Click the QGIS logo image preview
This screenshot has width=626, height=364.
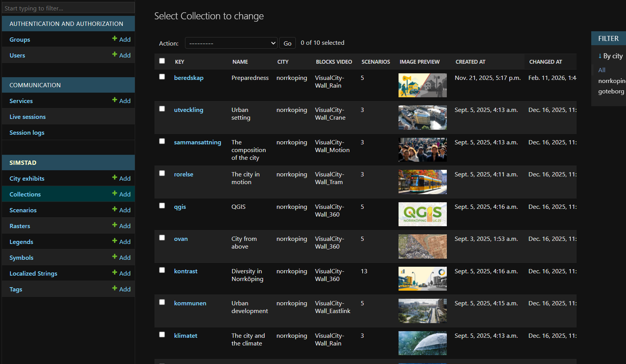[x=422, y=214]
